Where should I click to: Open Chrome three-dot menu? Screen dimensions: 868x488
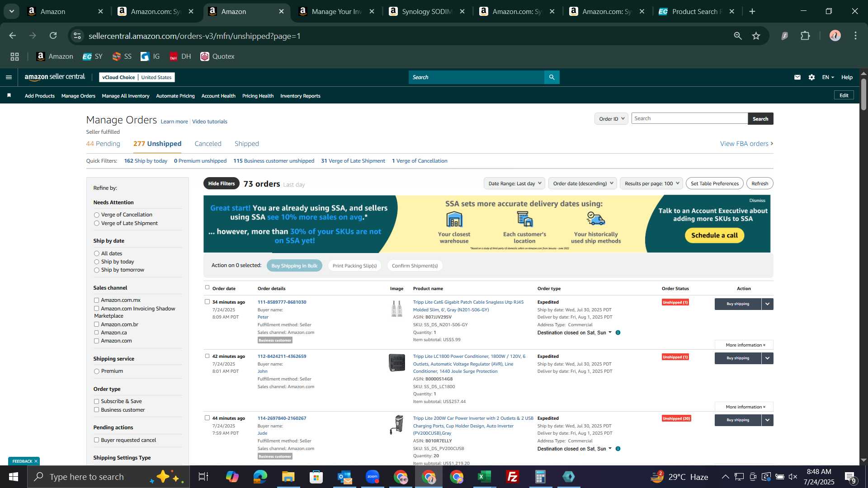click(x=855, y=36)
